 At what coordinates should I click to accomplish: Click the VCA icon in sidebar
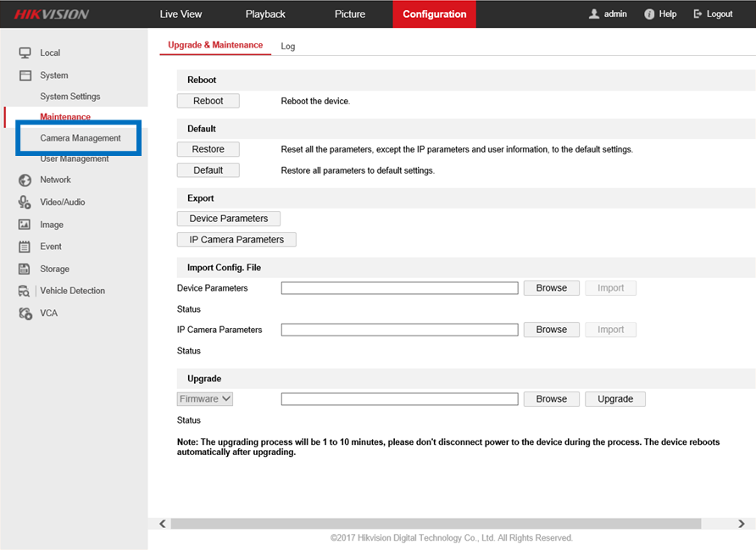(x=25, y=313)
